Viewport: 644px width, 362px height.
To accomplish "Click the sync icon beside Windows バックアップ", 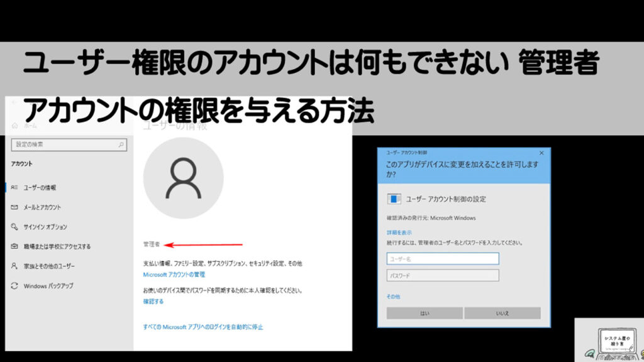I will 14,285.
